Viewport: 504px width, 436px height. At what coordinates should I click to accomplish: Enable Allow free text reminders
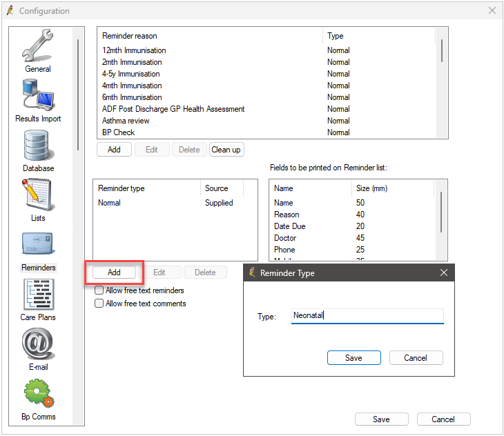tap(99, 290)
